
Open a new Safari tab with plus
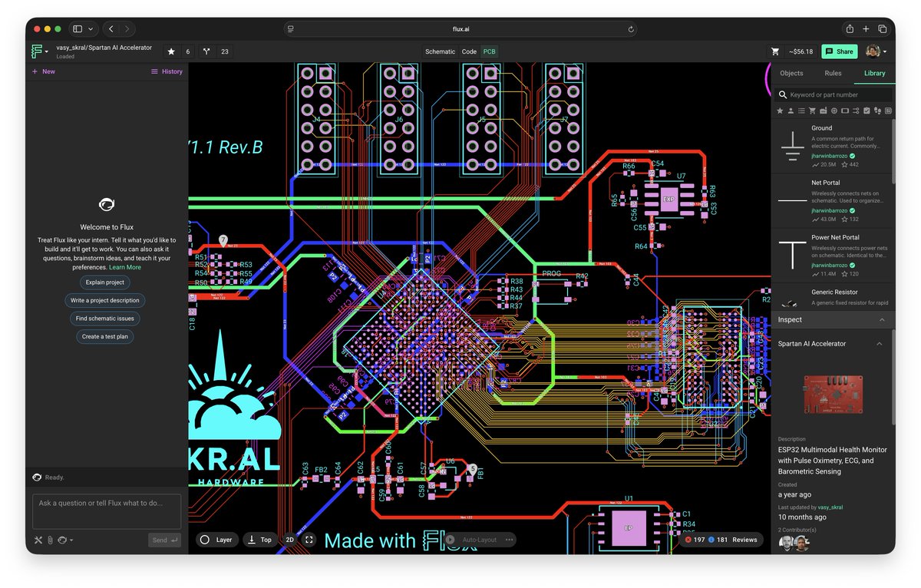[x=866, y=29]
